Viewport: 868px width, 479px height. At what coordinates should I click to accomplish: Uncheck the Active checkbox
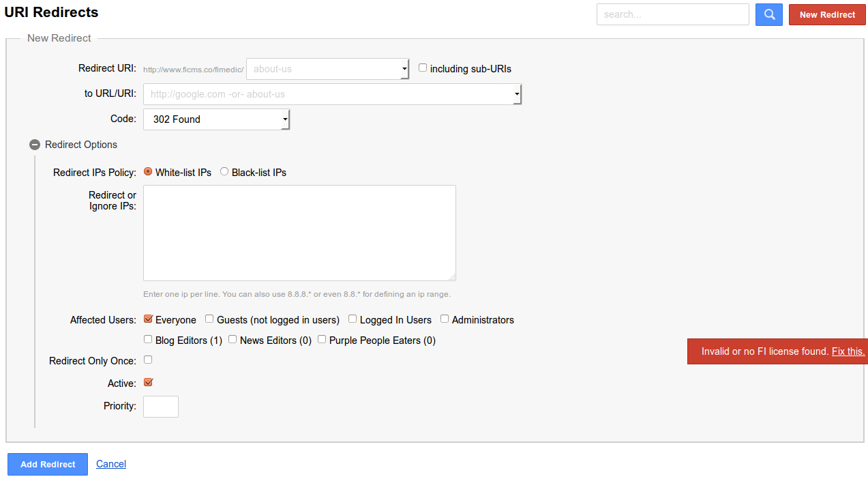[x=149, y=383]
